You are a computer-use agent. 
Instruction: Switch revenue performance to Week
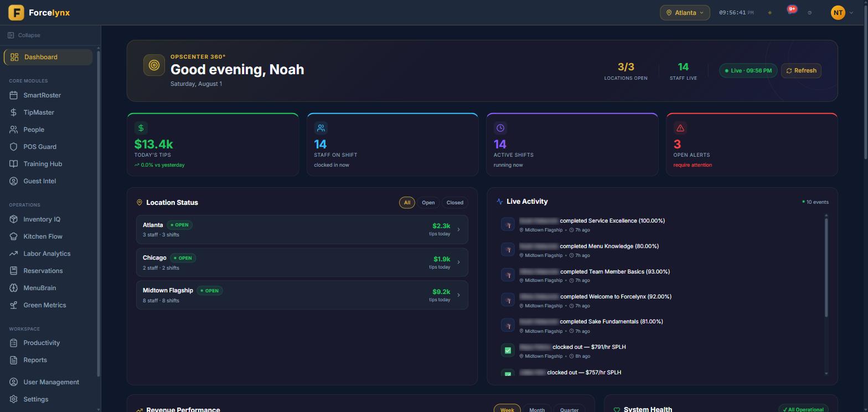point(507,410)
